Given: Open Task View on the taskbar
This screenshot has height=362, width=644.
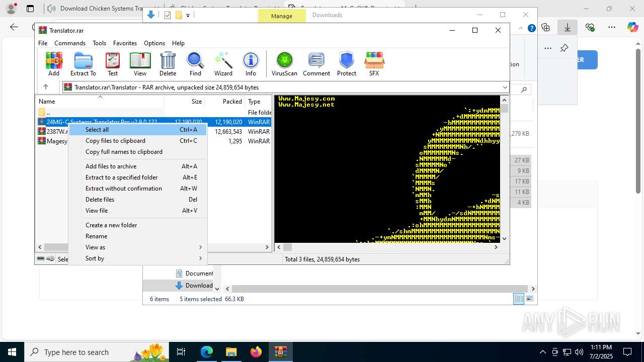Looking at the screenshot, I should point(181,352).
